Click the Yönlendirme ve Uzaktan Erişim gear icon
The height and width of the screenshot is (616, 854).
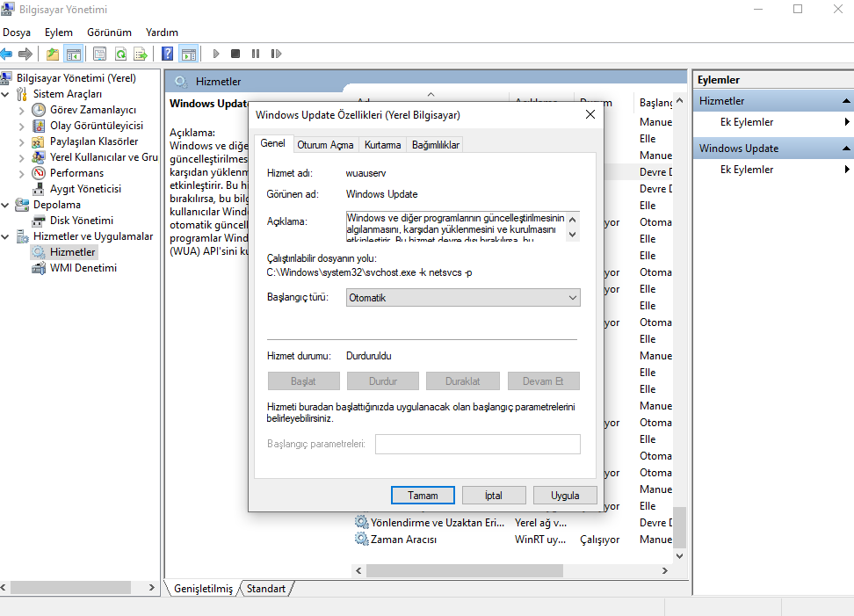361,522
